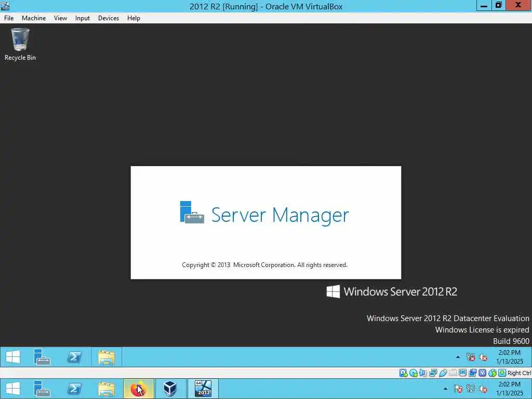Screen dimensions: 532x399
Task: Open the Input menu
Action: tap(83, 18)
